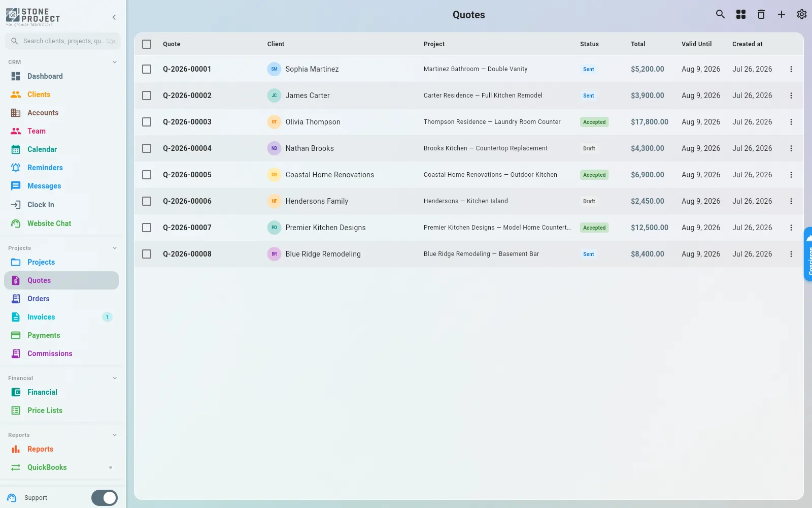The height and width of the screenshot is (508, 812).
Task: Check the Q-2026-00004 row checkbox
Action: 147,148
